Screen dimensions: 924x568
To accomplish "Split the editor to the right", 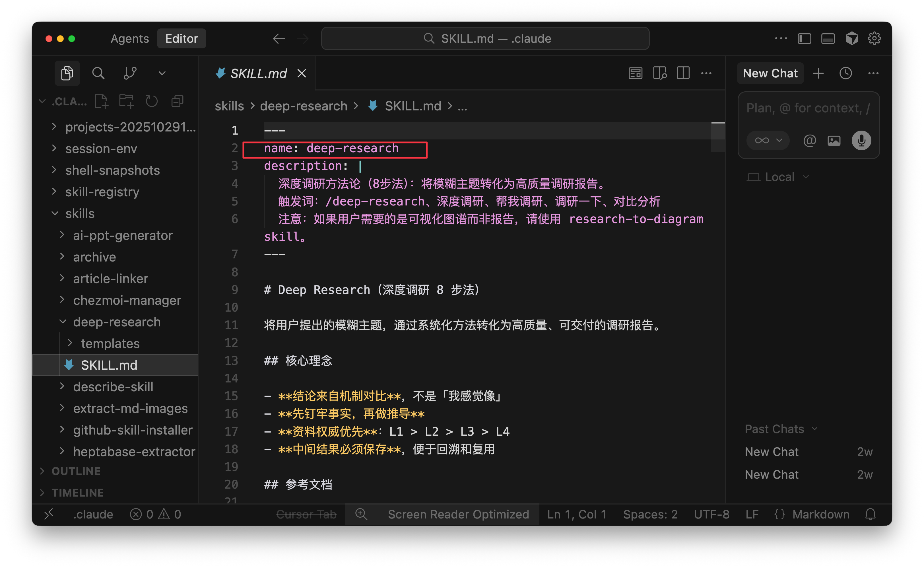I will [683, 73].
